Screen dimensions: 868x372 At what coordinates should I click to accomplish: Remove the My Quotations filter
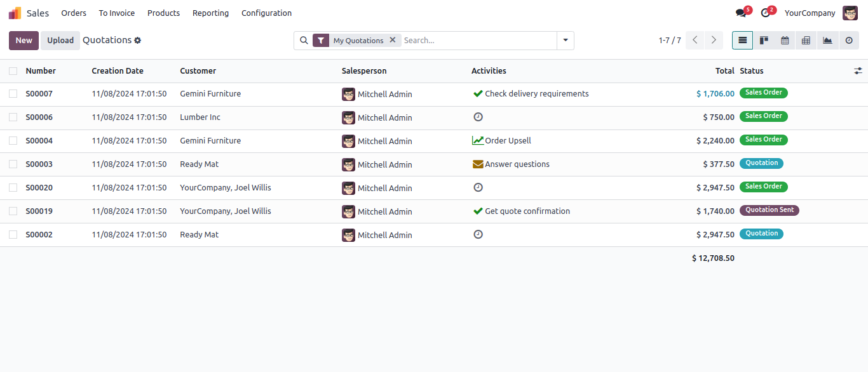click(x=393, y=40)
